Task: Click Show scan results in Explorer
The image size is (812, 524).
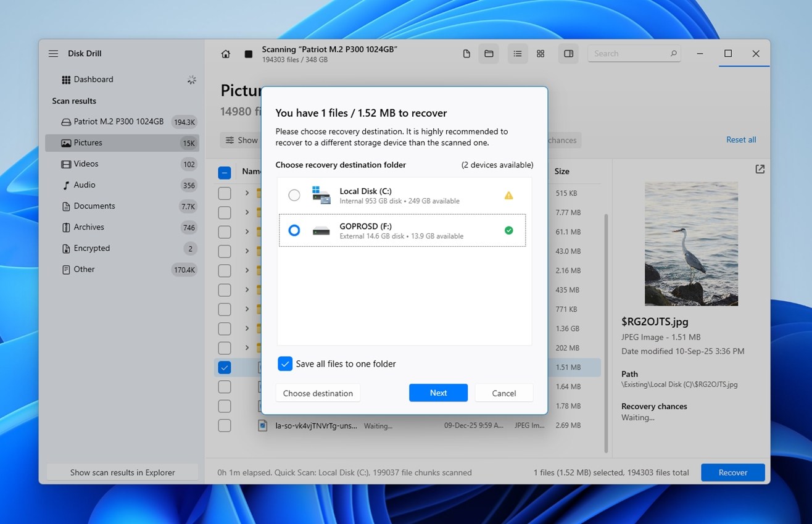Action: coord(122,473)
